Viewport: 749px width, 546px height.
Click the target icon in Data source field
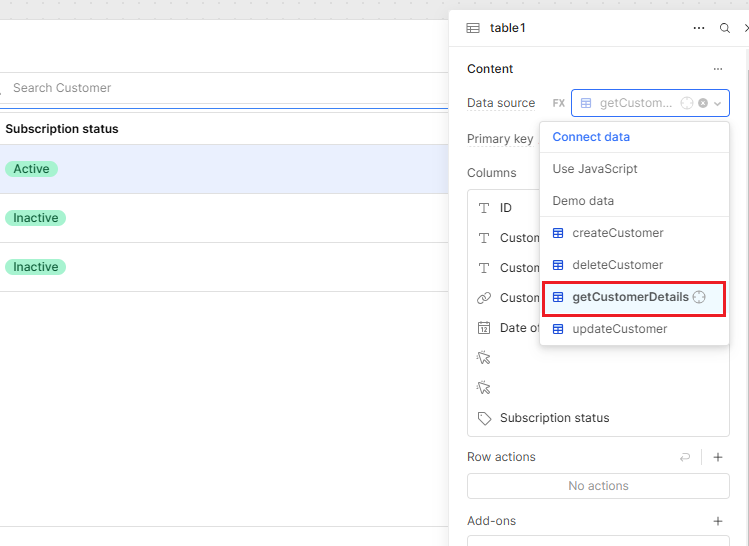686,103
